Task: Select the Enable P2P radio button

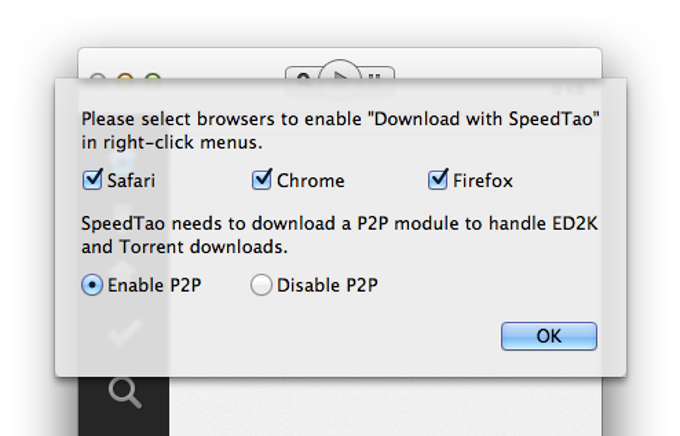Action: [x=92, y=285]
